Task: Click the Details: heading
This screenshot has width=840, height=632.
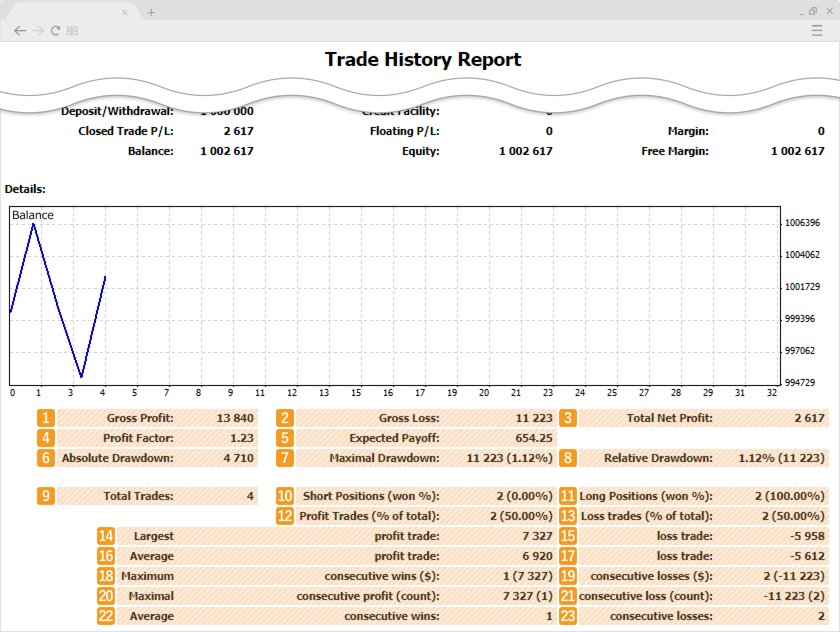Action: click(25, 189)
